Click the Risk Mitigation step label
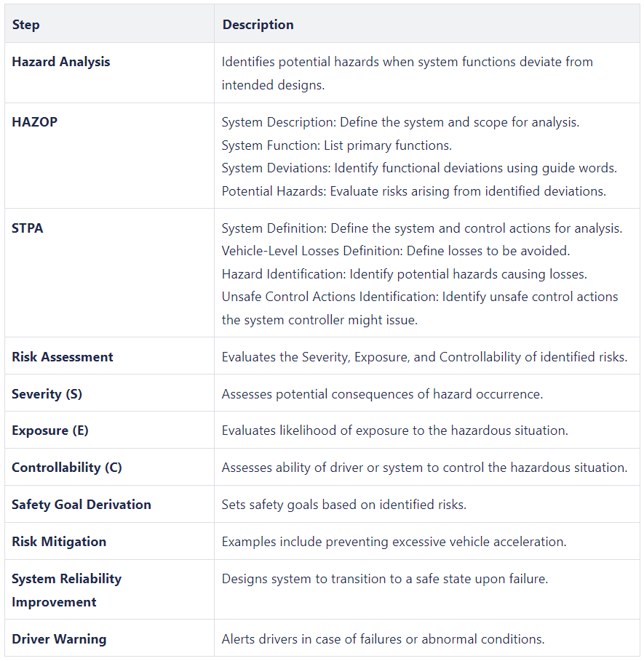 coord(59,542)
